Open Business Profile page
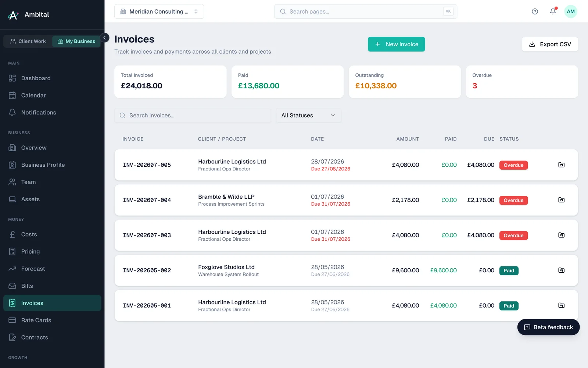588x368 pixels. 52,165
